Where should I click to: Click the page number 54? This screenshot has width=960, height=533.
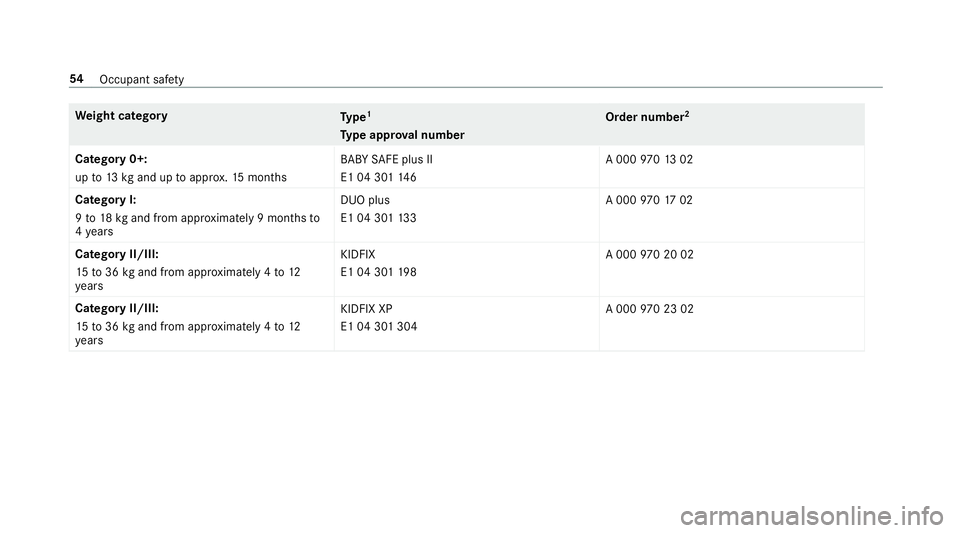coord(76,78)
